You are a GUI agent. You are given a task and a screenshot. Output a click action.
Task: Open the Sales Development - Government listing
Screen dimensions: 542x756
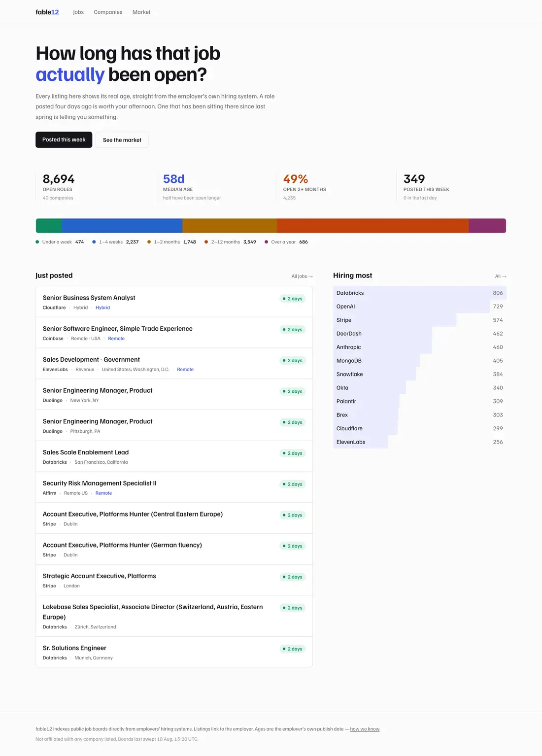[174, 364]
